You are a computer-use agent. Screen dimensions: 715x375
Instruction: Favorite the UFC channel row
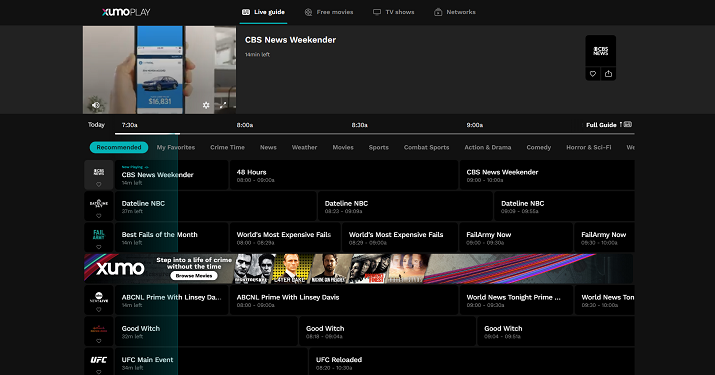[98, 372]
